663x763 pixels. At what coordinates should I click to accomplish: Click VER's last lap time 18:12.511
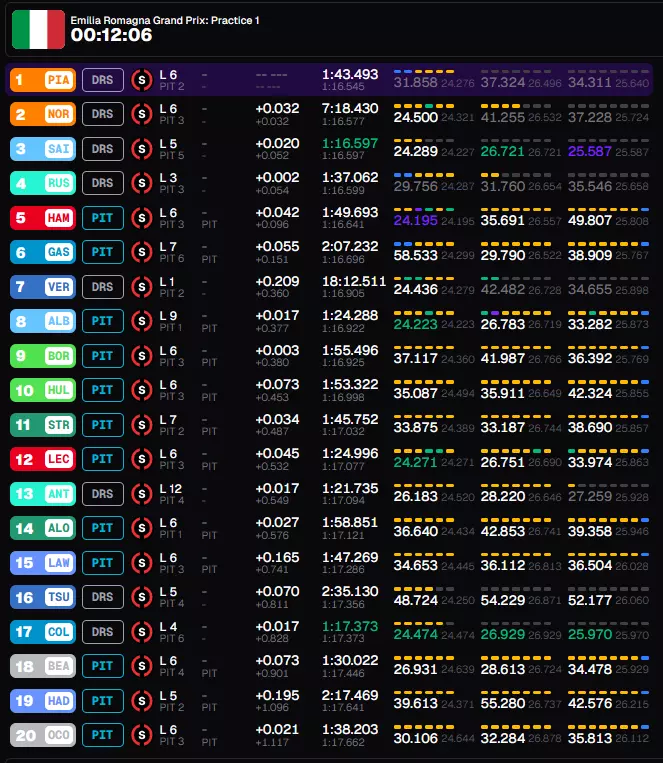[354, 281]
